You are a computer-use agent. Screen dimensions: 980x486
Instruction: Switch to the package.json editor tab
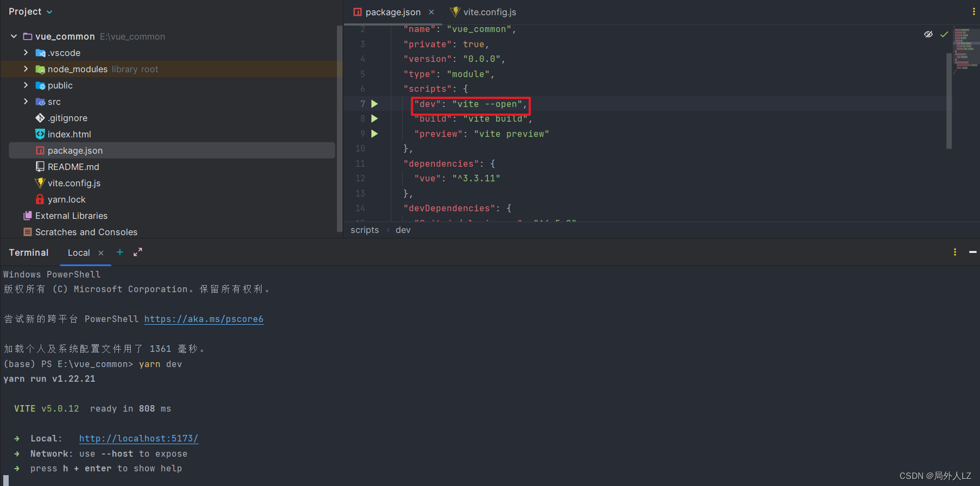tap(393, 12)
